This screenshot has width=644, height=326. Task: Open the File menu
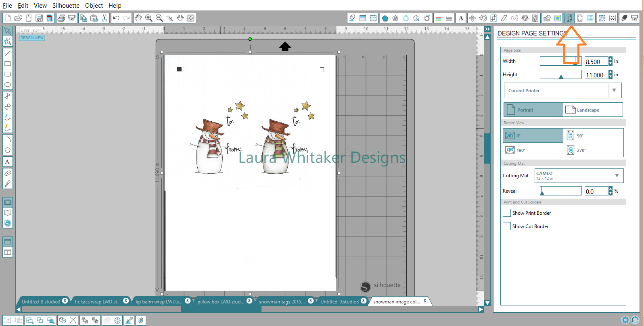7,6
